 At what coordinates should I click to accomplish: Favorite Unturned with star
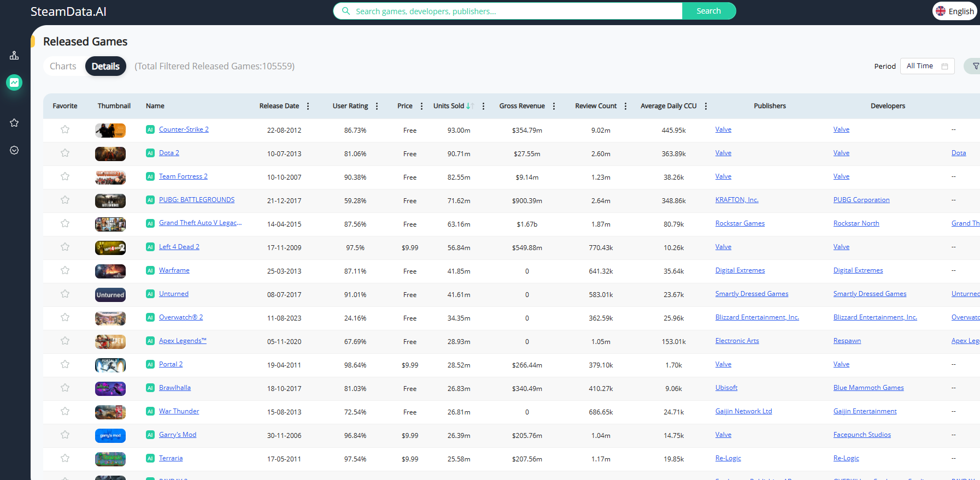pyautogui.click(x=65, y=294)
